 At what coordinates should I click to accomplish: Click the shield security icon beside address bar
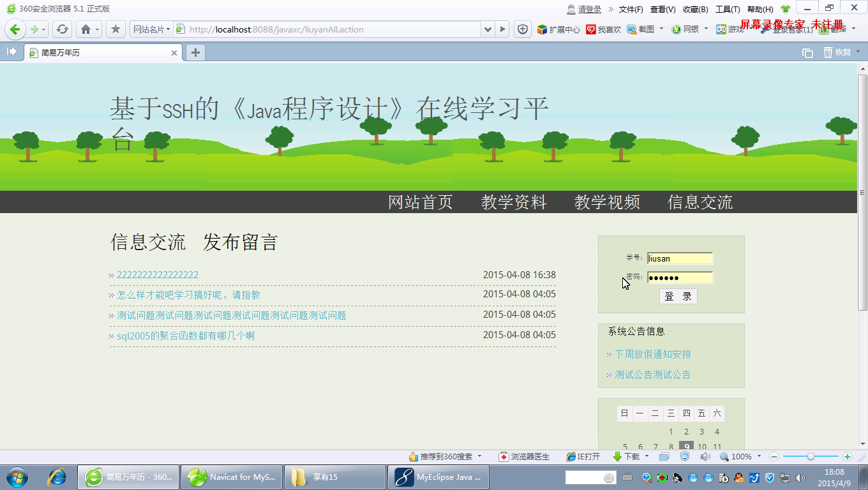(x=523, y=29)
